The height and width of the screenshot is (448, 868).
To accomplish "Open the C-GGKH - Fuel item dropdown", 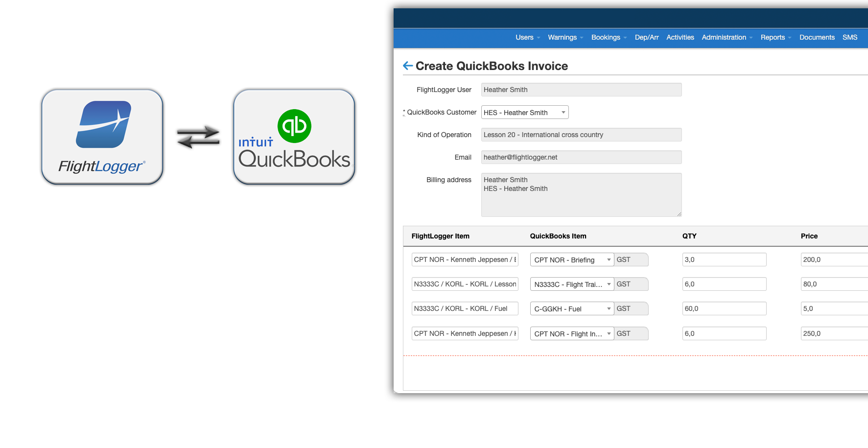I will pyautogui.click(x=572, y=308).
